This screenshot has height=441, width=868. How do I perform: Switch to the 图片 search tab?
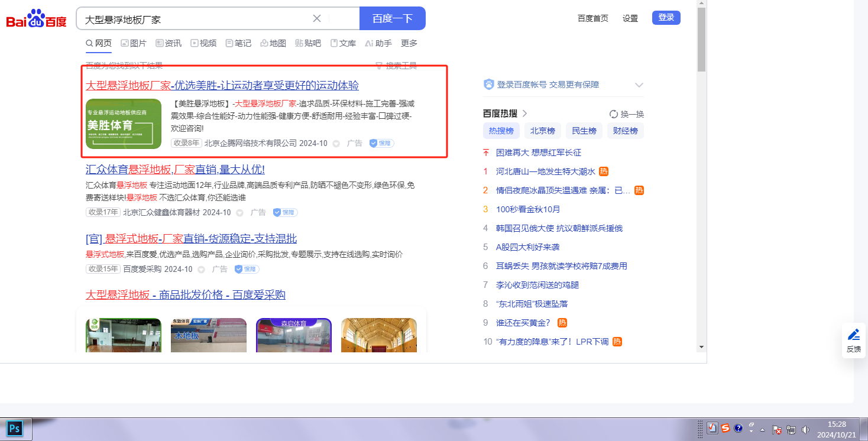coord(133,43)
